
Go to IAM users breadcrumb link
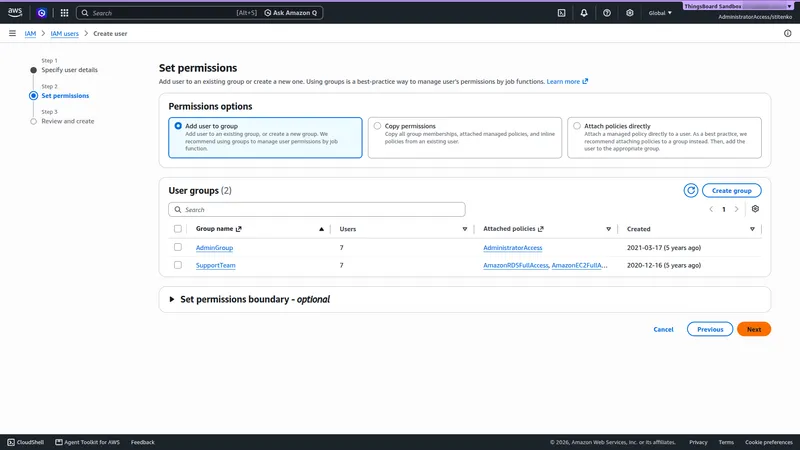(x=64, y=34)
